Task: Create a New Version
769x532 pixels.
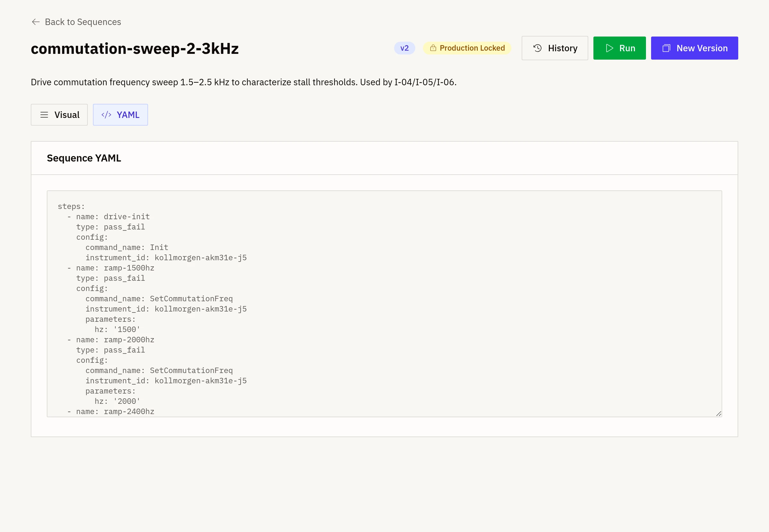Action: 694,48
